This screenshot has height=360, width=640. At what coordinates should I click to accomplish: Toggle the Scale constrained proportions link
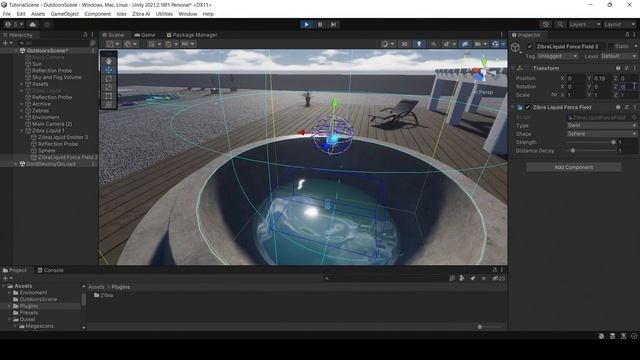pos(554,95)
